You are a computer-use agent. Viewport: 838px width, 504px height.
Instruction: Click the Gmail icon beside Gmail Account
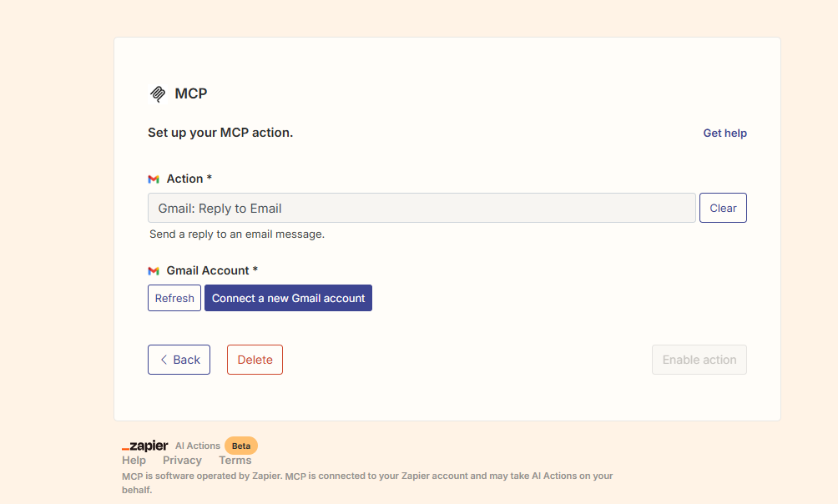click(154, 271)
